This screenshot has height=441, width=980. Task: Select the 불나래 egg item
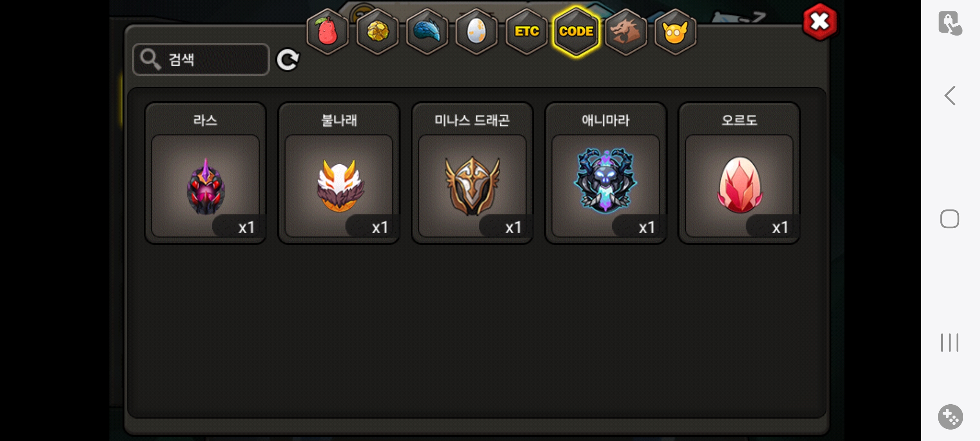pos(339,173)
